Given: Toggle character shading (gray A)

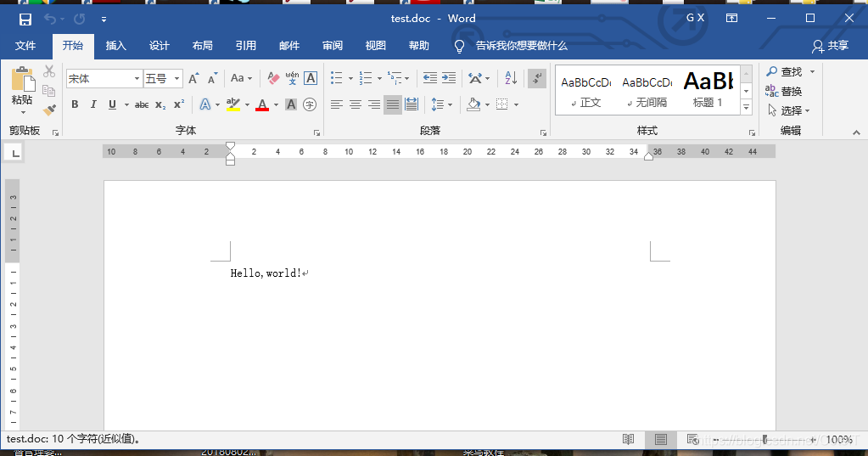Looking at the screenshot, I should pos(291,104).
